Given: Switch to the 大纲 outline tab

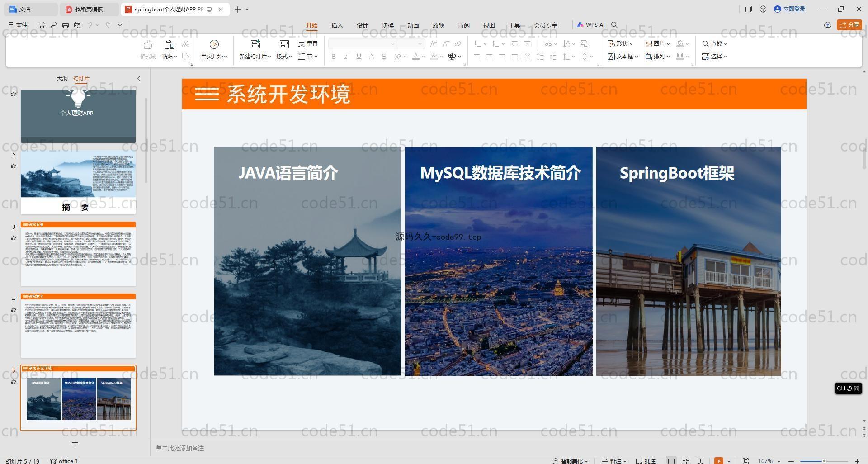Looking at the screenshot, I should [62, 79].
